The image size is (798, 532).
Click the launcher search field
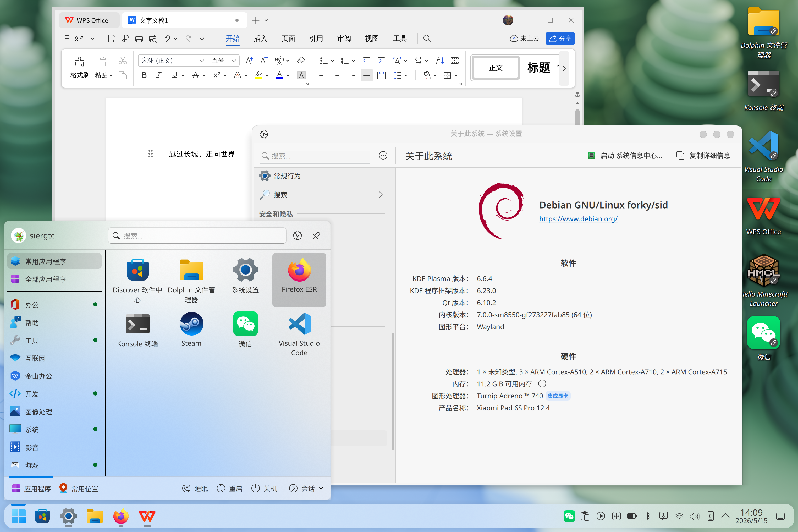click(x=197, y=236)
